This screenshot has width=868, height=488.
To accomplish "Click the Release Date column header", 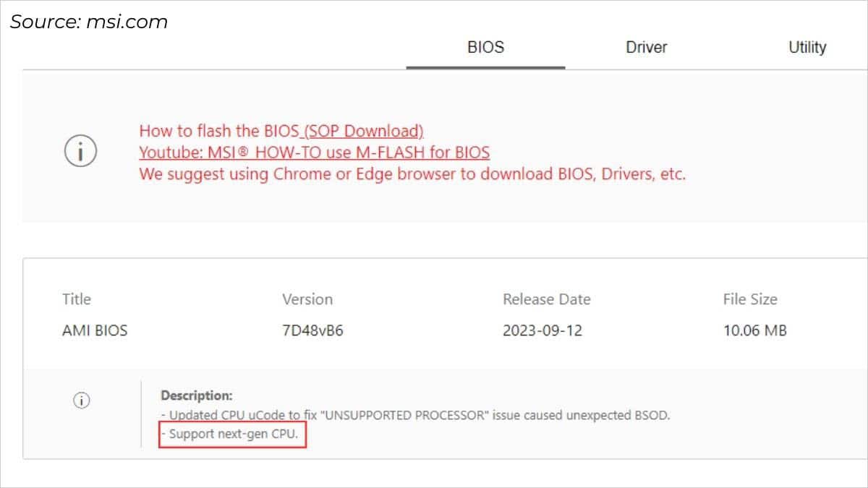I will pyautogui.click(x=546, y=299).
